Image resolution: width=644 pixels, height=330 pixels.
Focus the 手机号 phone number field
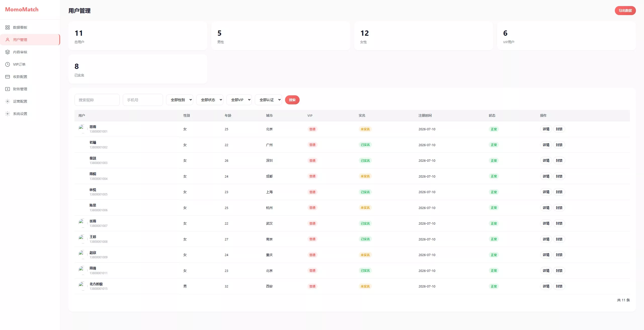(143, 100)
